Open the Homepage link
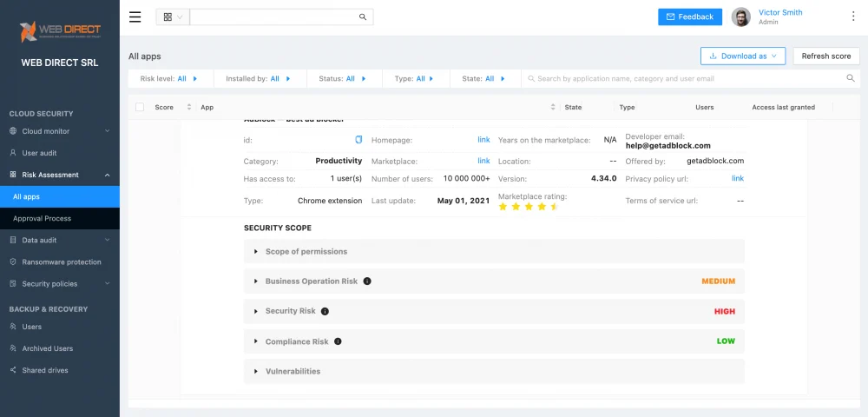Image resolution: width=868 pixels, height=417 pixels. click(x=483, y=140)
